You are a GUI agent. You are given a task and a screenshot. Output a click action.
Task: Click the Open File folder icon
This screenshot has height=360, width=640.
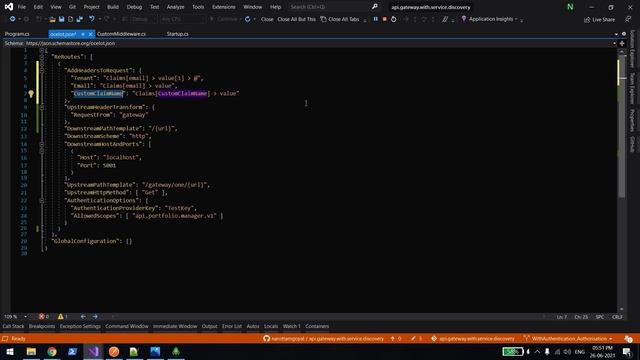click(52, 19)
